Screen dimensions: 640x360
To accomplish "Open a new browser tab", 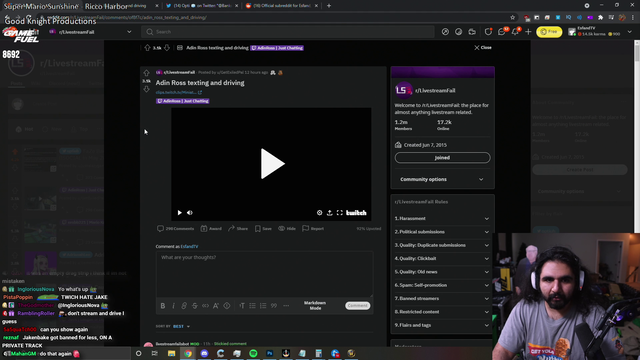I will pyautogui.click(x=329, y=6).
